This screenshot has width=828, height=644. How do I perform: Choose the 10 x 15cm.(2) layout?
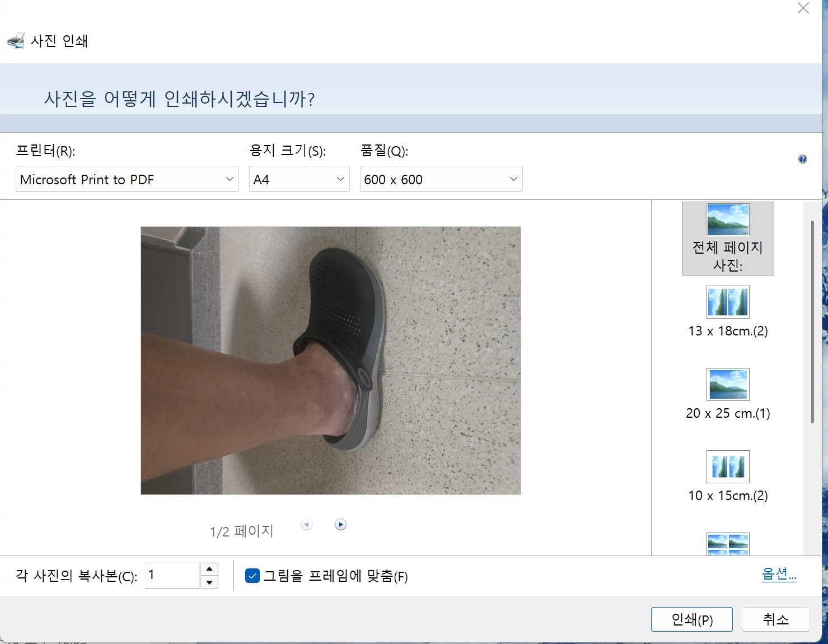coord(728,477)
